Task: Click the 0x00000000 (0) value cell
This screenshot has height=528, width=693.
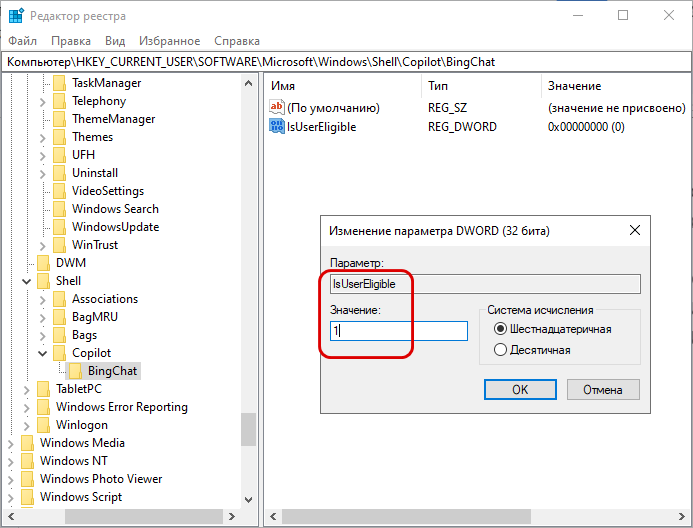Action: click(x=586, y=127)
